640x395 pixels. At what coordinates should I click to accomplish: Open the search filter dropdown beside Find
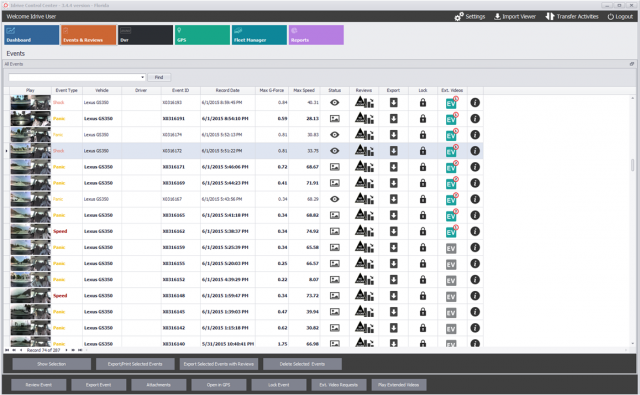[142, 77]
